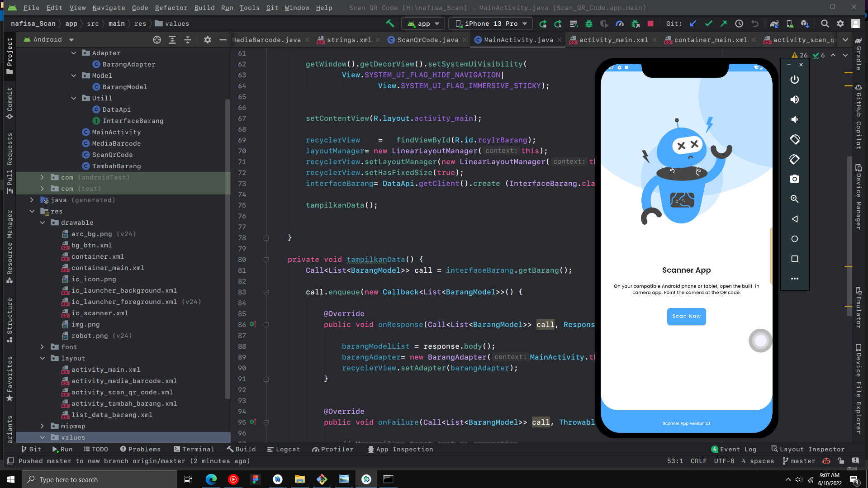This screenshot has height=488, width=868.
Task: Open Microsoft Edge in taskbar
Action: pos(211,479)
